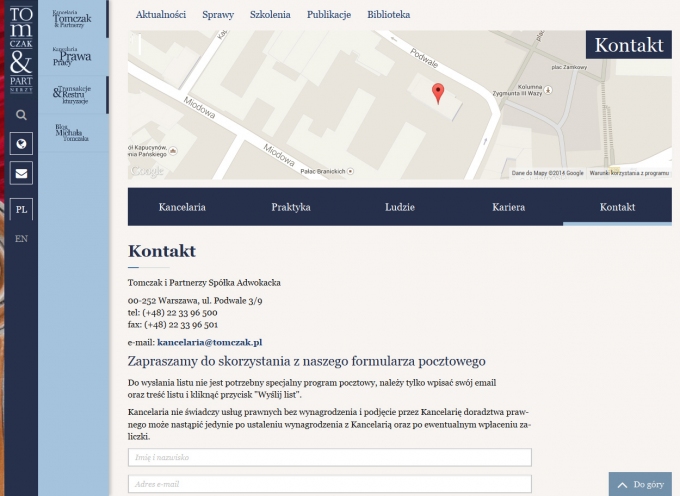
Task: Click the Imię i nazwisko field
Action: point(329,457)
